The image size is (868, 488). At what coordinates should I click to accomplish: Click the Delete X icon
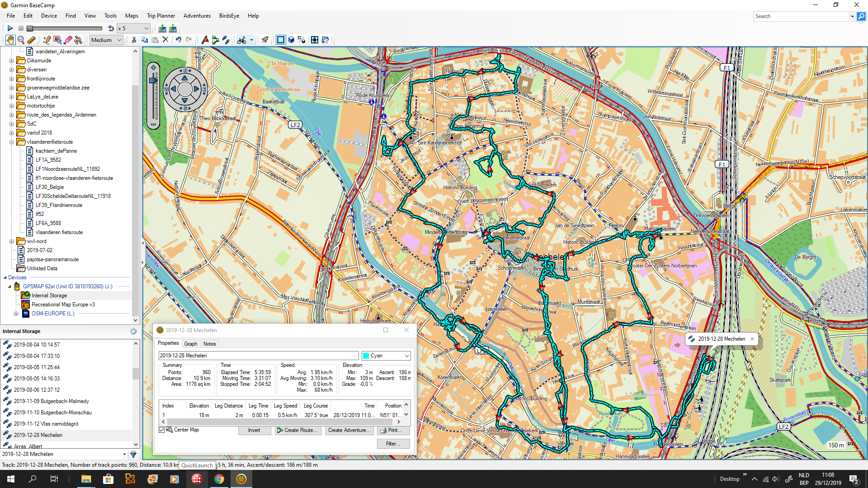165,40
